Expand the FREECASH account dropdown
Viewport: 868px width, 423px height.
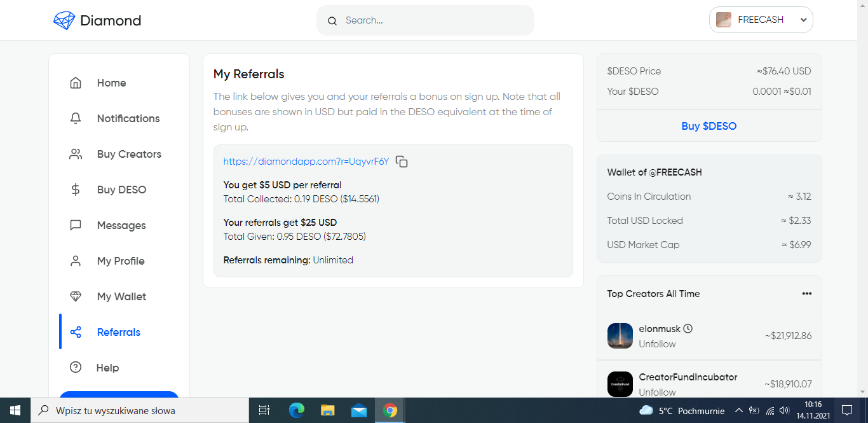[x=803, y=20]
